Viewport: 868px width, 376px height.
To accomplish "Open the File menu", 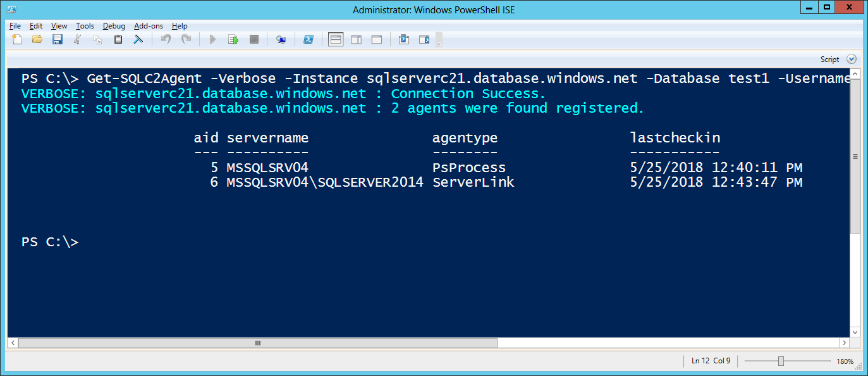I will (x=15, y=26).
